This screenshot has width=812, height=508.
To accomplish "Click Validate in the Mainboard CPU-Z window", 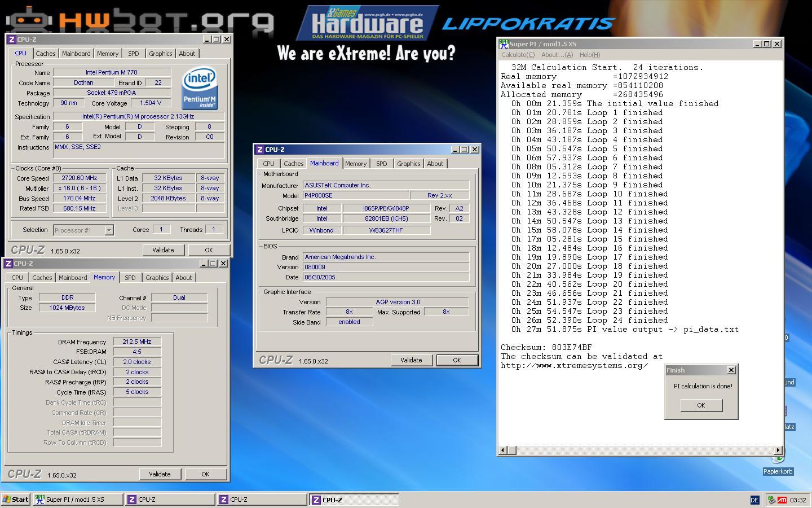I will (411, 360).
